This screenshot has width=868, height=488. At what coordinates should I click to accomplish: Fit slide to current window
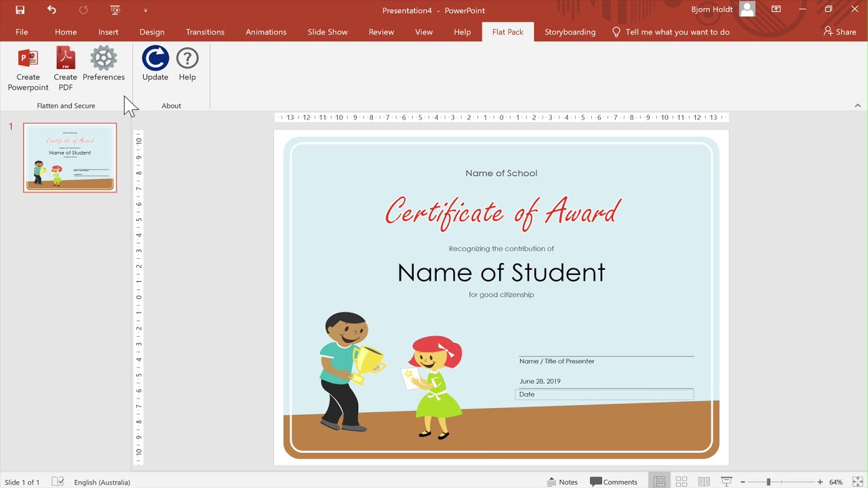click(858, 482)
